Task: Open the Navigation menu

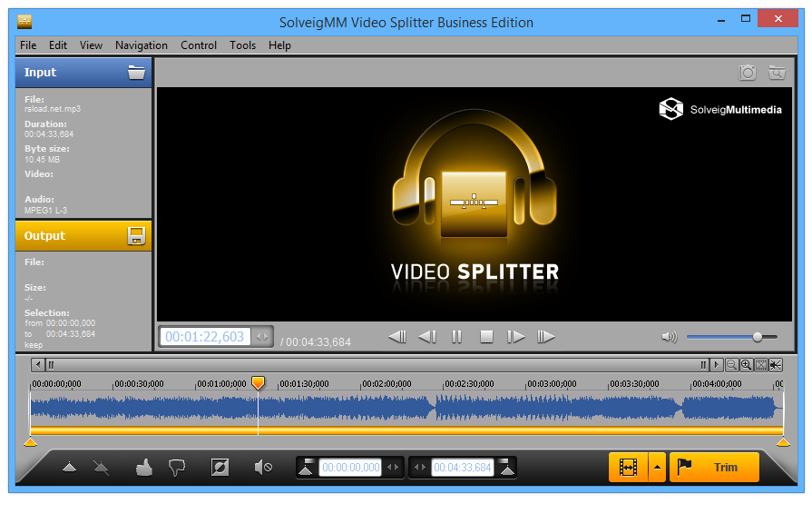Action: click(x=142, y=45)
